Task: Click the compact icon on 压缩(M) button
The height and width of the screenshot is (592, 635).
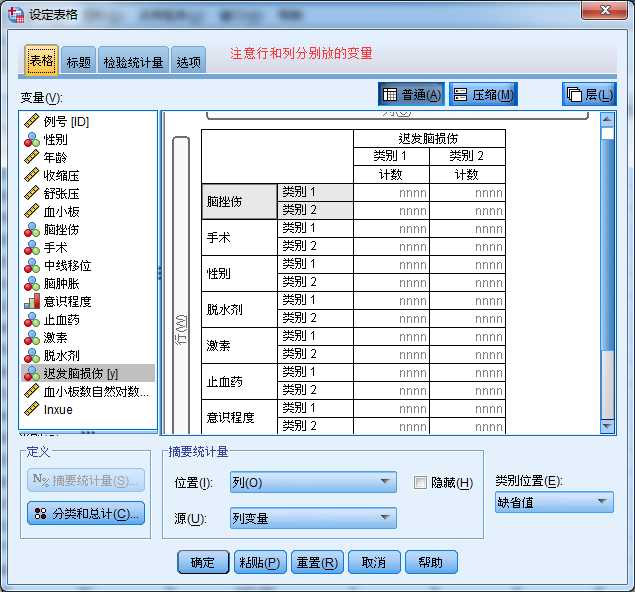Action: coord(460,94)
